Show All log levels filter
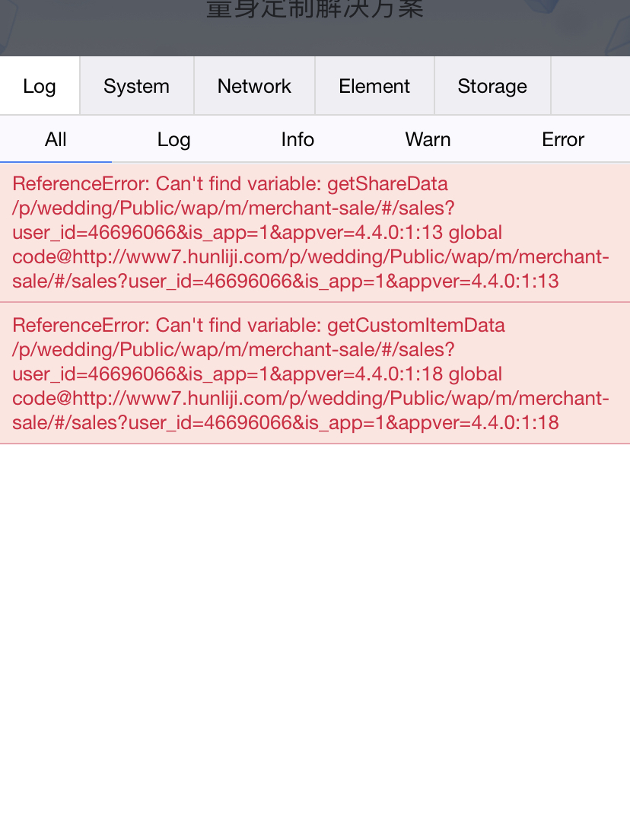 pos(56,139)
